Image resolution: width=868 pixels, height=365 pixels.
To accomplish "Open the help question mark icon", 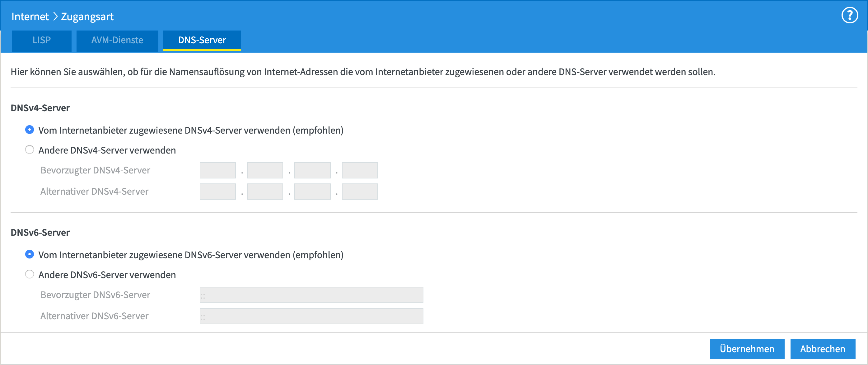I will click(x=849, y=16).
